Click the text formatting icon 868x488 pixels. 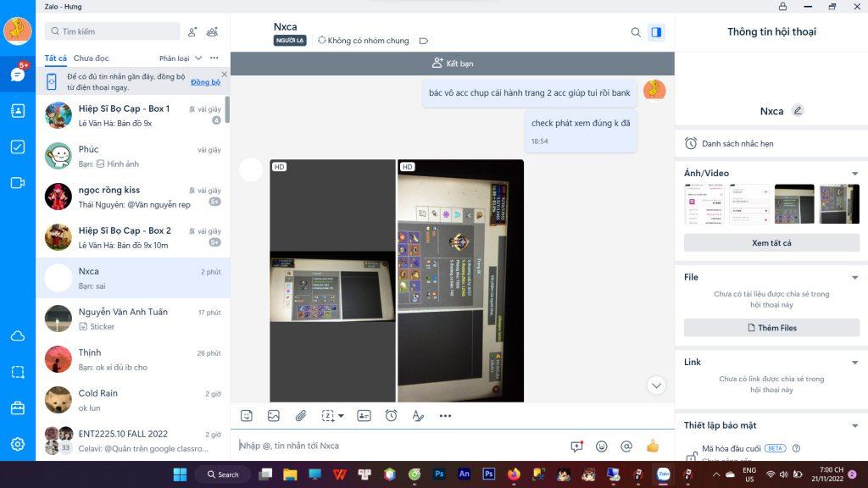pyautogui.click(x=418, y=415)
